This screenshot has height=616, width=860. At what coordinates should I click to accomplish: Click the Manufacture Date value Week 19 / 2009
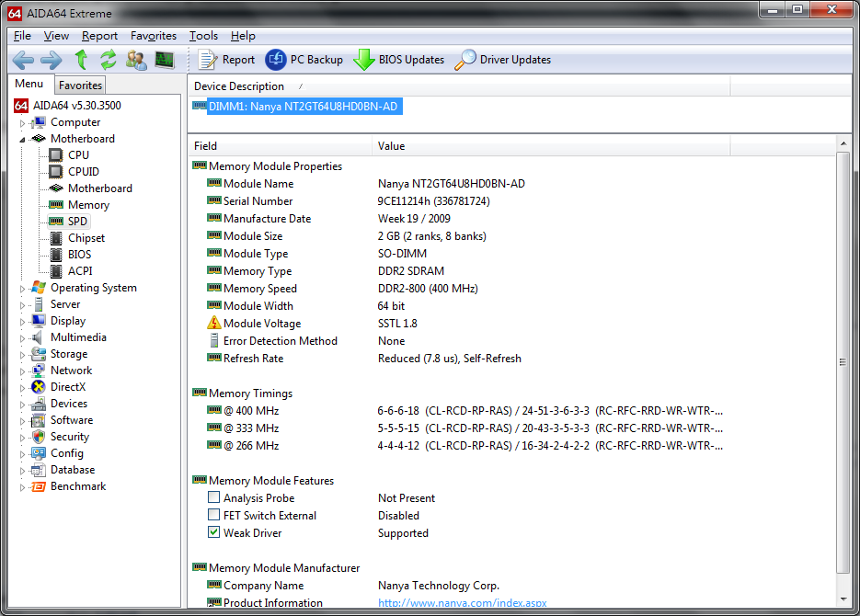pos(414,219)
